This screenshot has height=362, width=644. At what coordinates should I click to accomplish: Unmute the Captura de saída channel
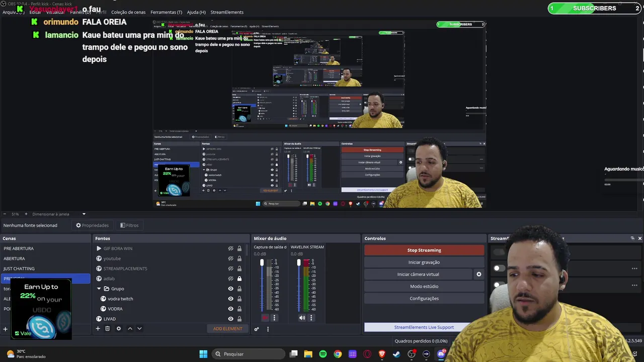point(265,318)
